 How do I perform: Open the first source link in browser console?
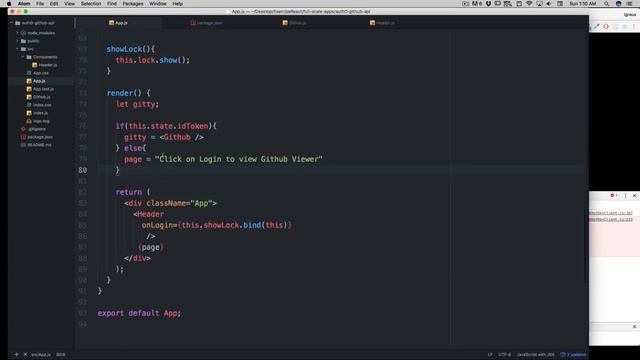(611, 213)
